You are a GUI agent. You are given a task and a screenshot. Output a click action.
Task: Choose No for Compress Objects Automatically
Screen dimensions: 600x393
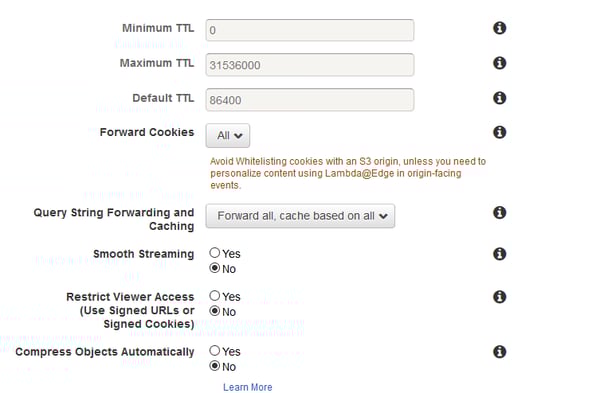tap(215, 366)
